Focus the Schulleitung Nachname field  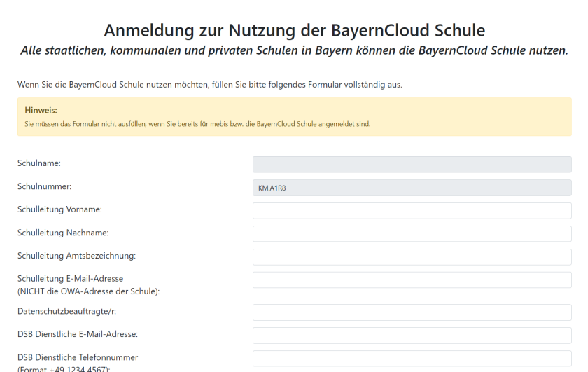click(x=412, y=233)
